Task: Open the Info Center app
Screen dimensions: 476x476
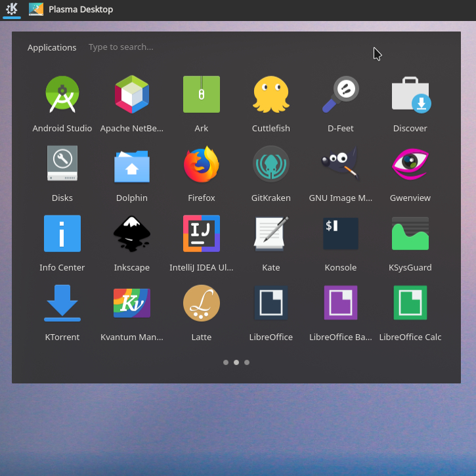Action: tap(62, 234)
